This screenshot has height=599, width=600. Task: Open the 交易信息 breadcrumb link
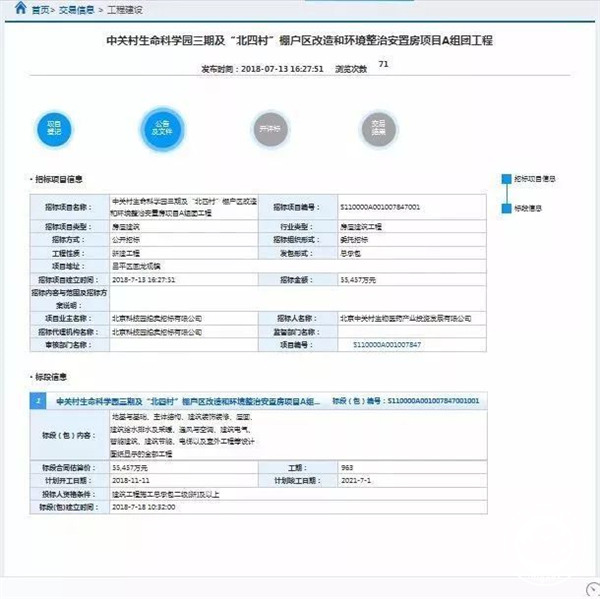[77, 10]
